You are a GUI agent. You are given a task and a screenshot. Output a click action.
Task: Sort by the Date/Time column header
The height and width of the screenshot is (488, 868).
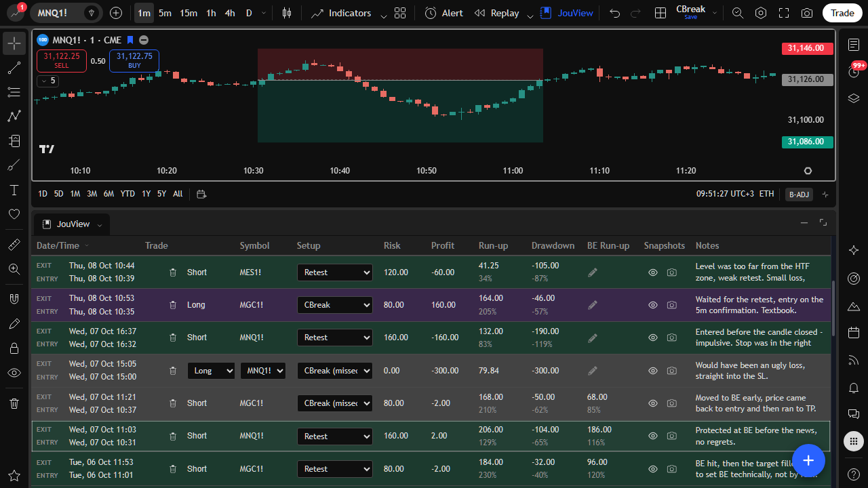click(x=58, y=245)
